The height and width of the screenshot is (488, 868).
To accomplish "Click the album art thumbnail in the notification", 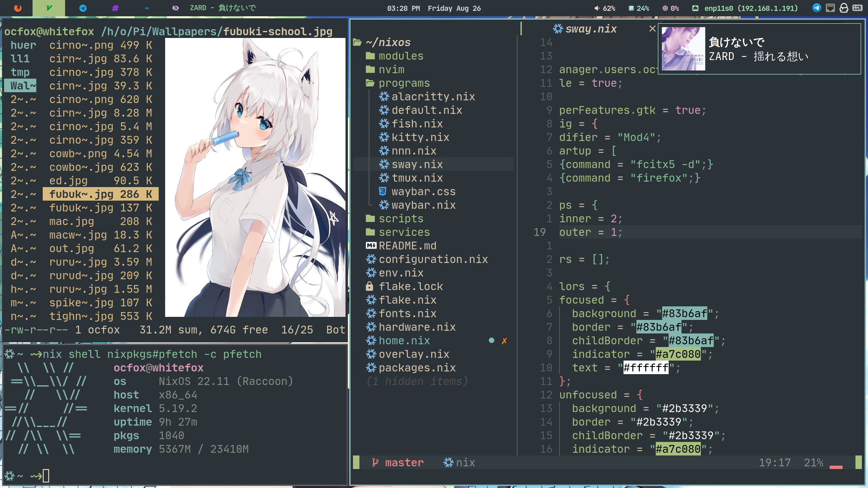I will (x=683, y=49).
